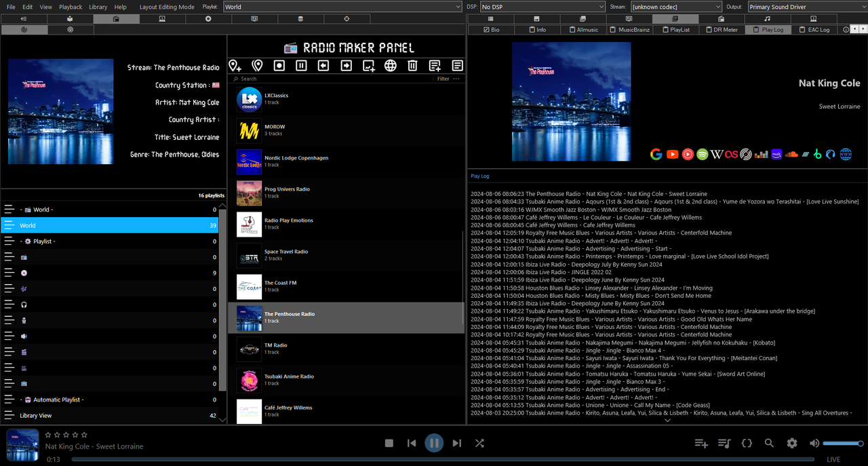Image resolution: width=868 pixels, height=466 pixels.
Task: Open the Amazon Music icon
Action: [776, 155]
